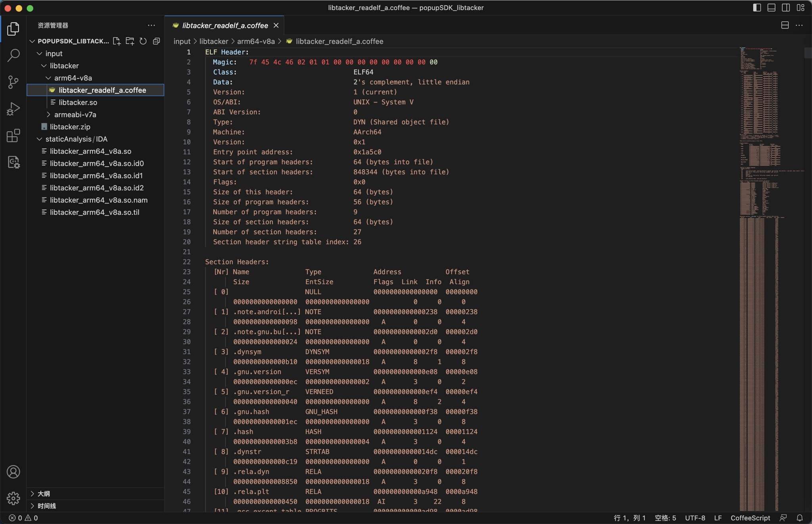Toggle secondary side bar visibility
Screen dimensions: 812x524
pos(786,8)
